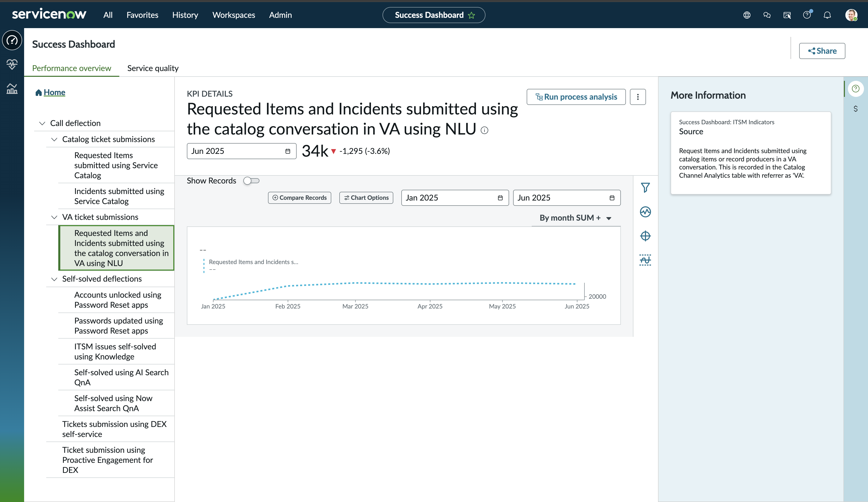868x502 pixels.
Task: Open the threshold line icon beside chart
Action: pyautogui.click(x=645, y=260)
